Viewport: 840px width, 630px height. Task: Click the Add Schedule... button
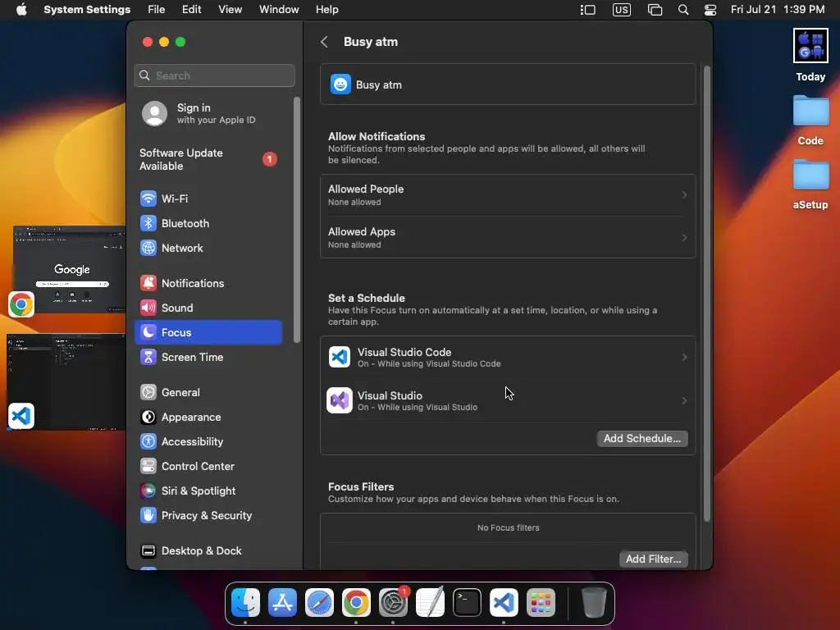(642, 439)
